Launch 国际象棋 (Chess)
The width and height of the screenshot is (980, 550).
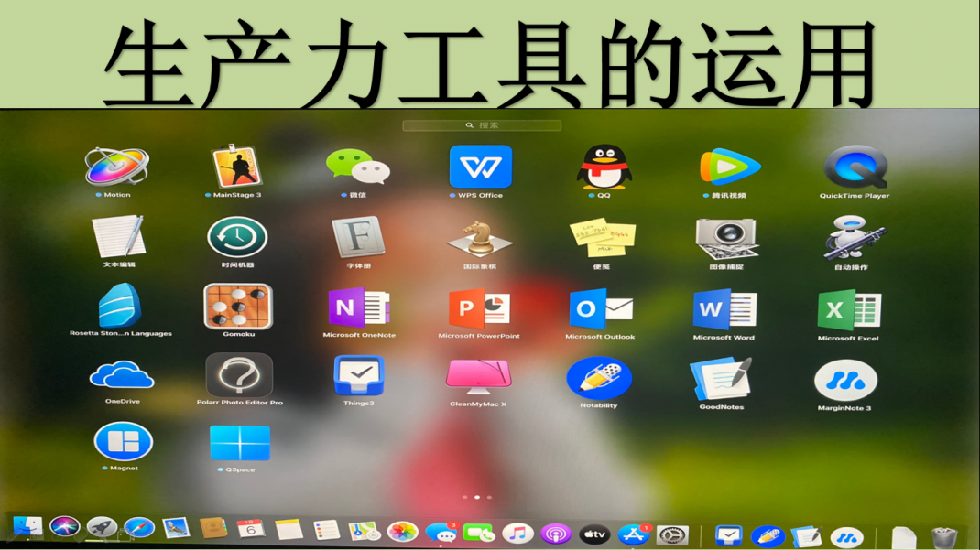point(479,239)
